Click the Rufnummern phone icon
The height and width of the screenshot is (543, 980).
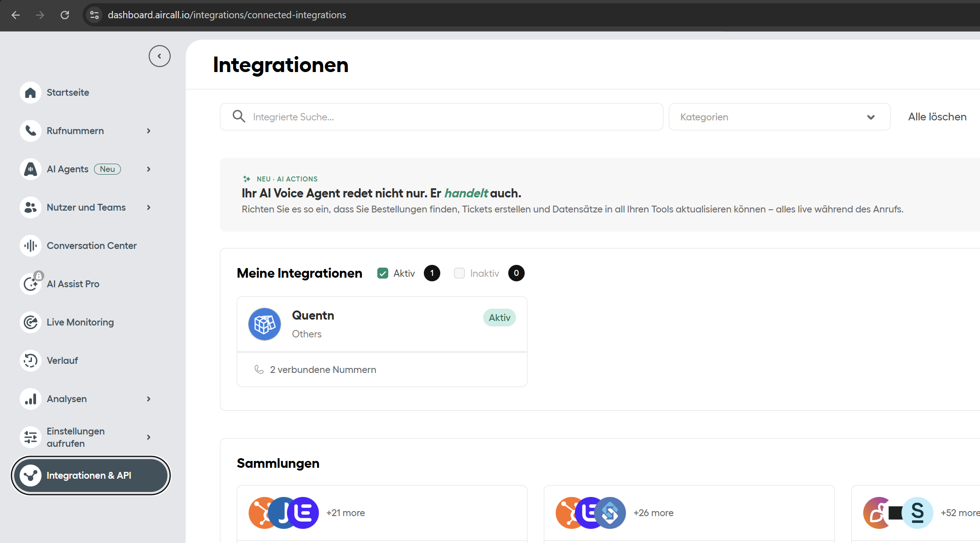click(x=31, y=131)
